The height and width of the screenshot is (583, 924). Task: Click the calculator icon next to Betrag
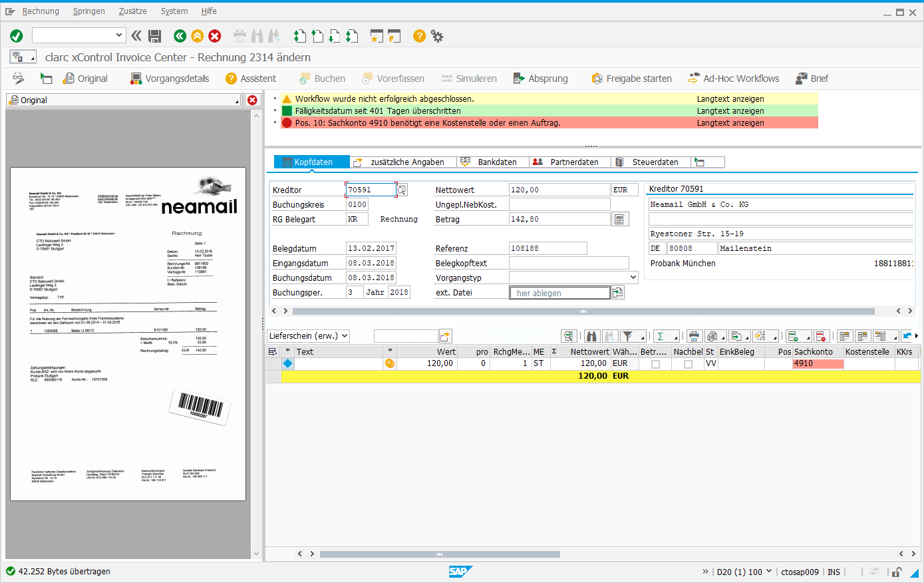pos(619,220)
